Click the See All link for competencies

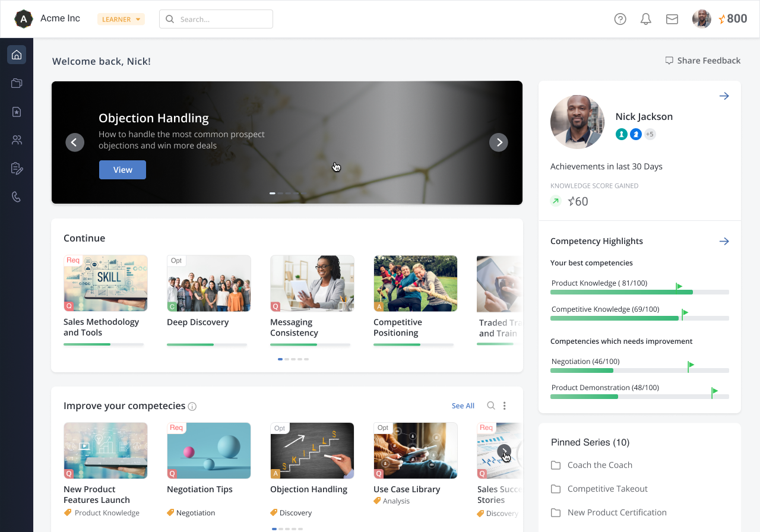[463, 406]
